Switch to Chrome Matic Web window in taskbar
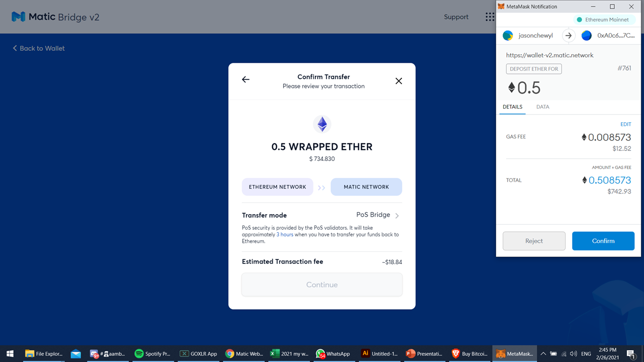This screenshot has height=362, width=644. tap(244, 353)
